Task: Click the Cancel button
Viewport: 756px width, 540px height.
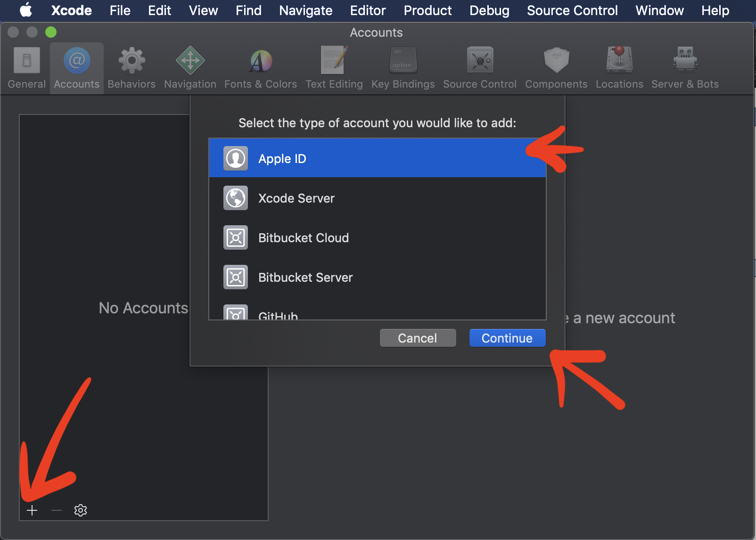Action: click(418, 338)
